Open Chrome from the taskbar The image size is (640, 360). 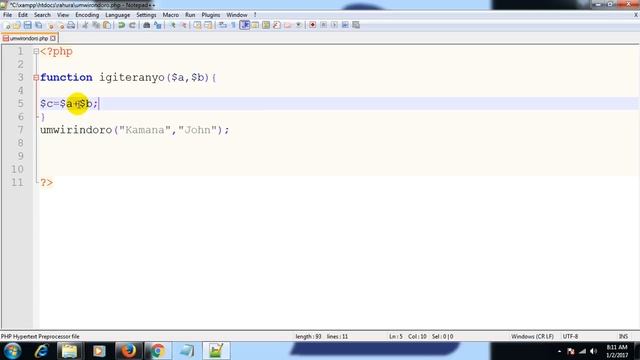(x=158, y=351)
